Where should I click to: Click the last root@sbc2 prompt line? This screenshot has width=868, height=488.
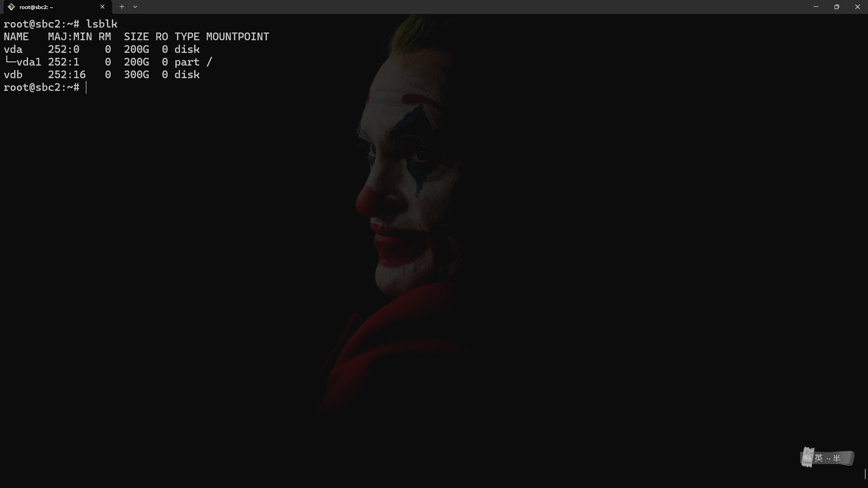(x=42, y=87)
